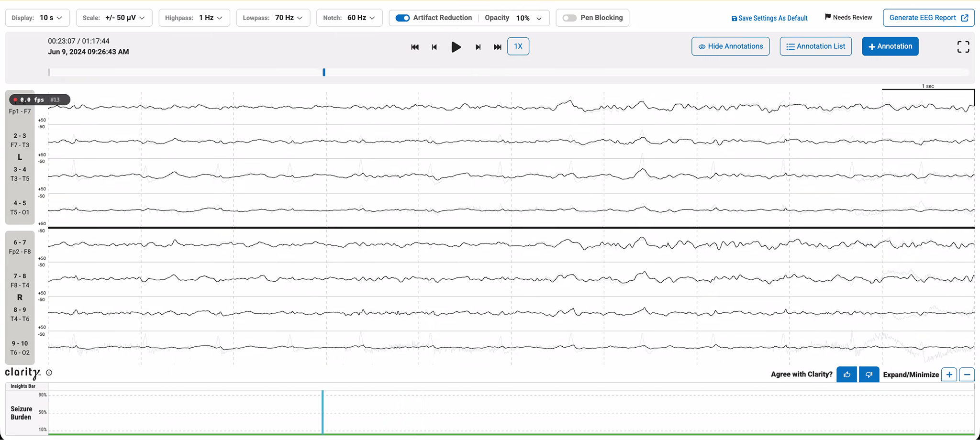Select the F8 - T4 channel label

pos(20,285)
